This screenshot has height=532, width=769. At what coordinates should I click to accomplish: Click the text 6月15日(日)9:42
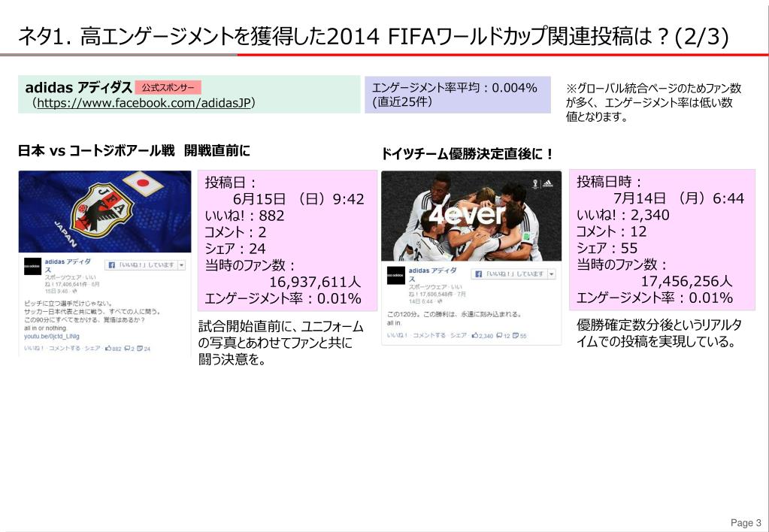tap(298, 199)
